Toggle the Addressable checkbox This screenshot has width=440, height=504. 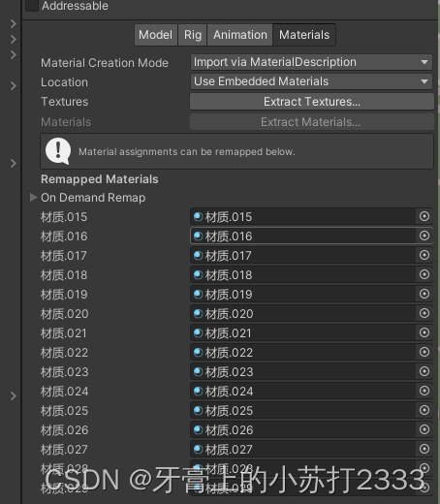pos(32,5)
